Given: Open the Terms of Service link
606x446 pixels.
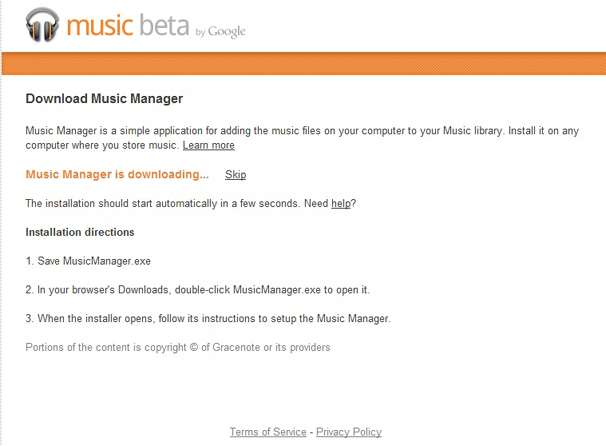Looking at the screenshot, I should pos(268,432).
